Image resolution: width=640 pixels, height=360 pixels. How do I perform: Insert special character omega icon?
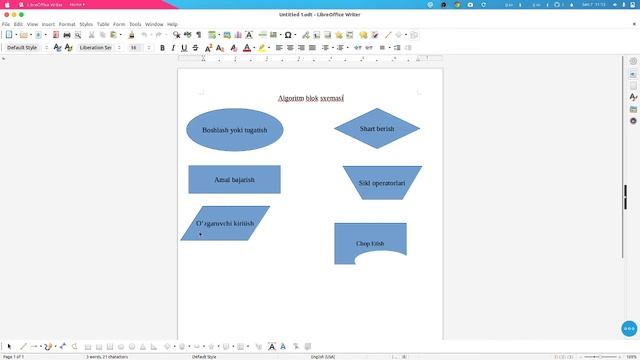288,35
